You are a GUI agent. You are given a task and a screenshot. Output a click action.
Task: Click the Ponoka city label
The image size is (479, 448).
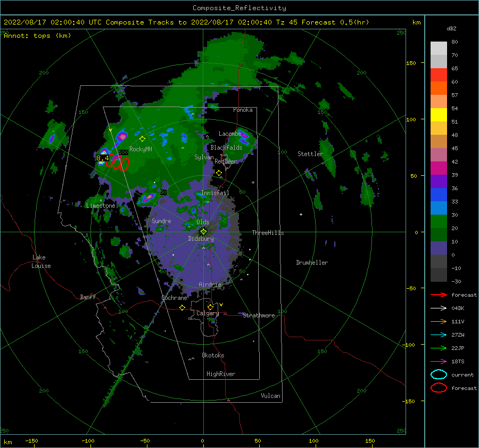243,110
